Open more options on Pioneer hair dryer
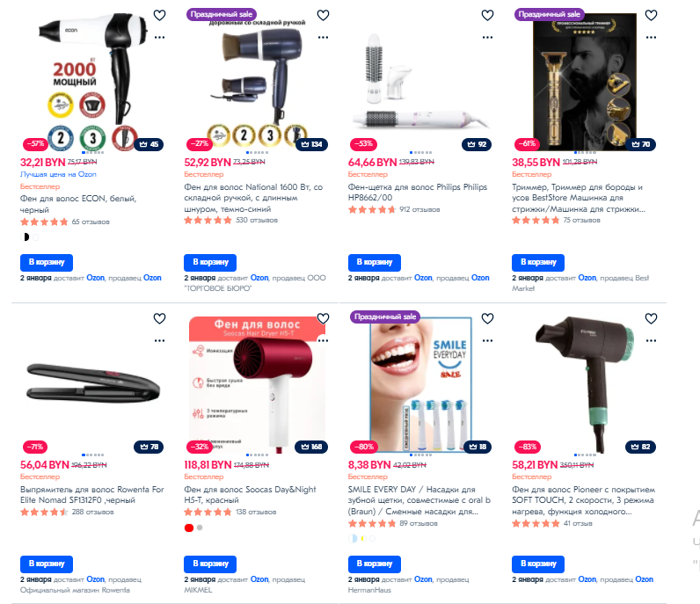The width and height of the screenshot is (700, 604). [652, 340]
